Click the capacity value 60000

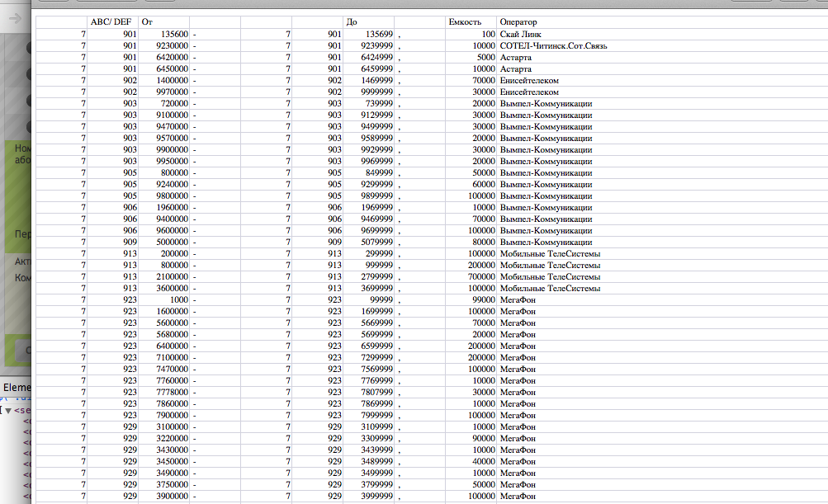[x=484, y=185]
